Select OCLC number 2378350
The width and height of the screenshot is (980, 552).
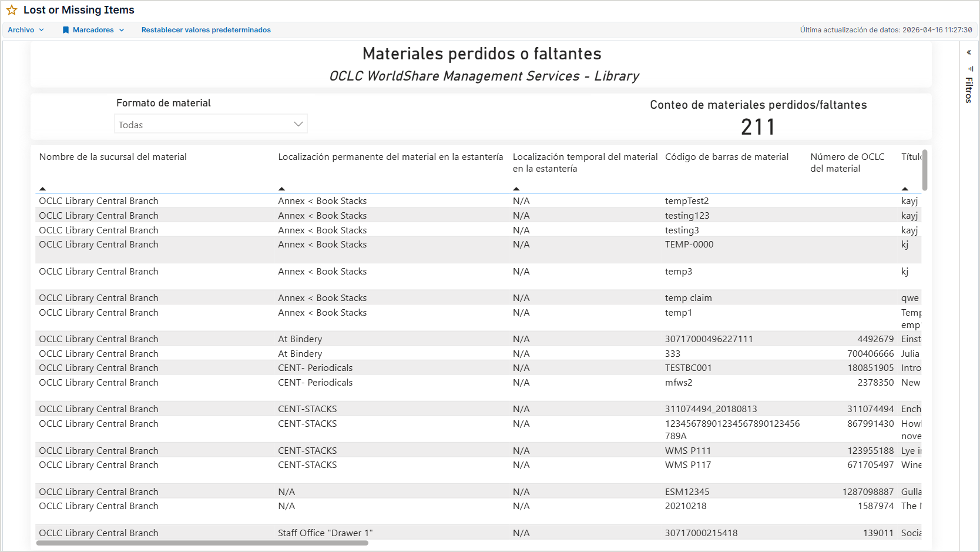pyautogui.click(x=875, y=383)
